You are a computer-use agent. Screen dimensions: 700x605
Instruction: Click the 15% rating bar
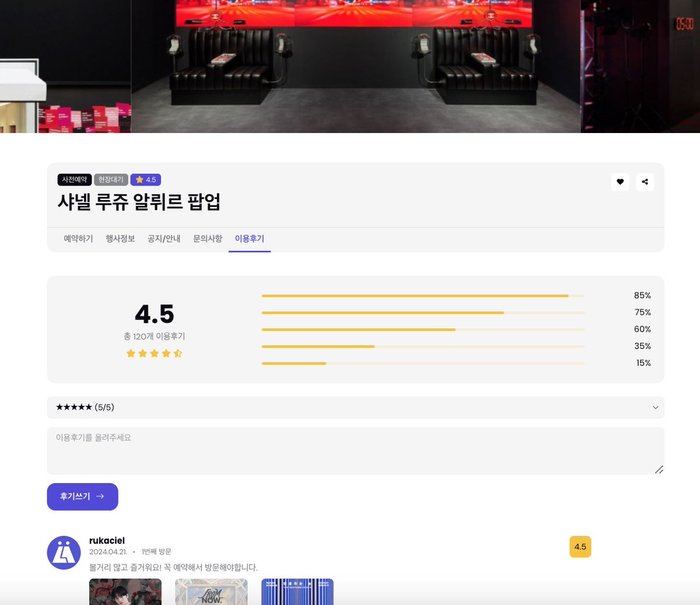click(423, 363)
